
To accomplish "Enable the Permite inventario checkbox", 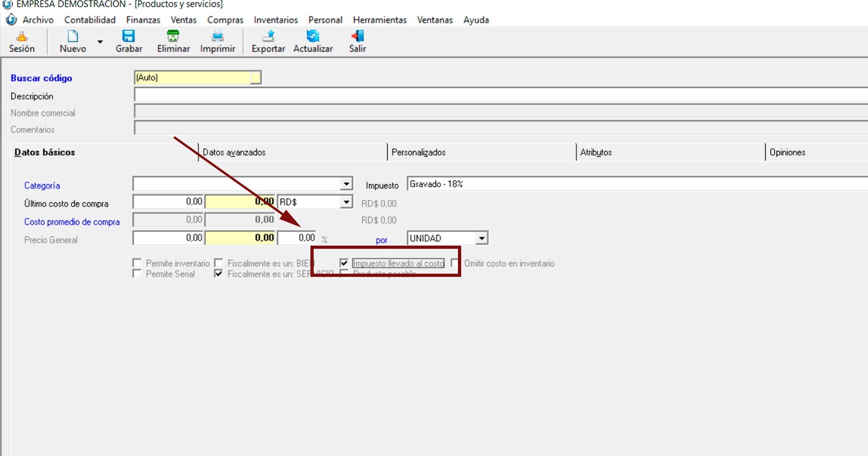I will pos(137,263).
